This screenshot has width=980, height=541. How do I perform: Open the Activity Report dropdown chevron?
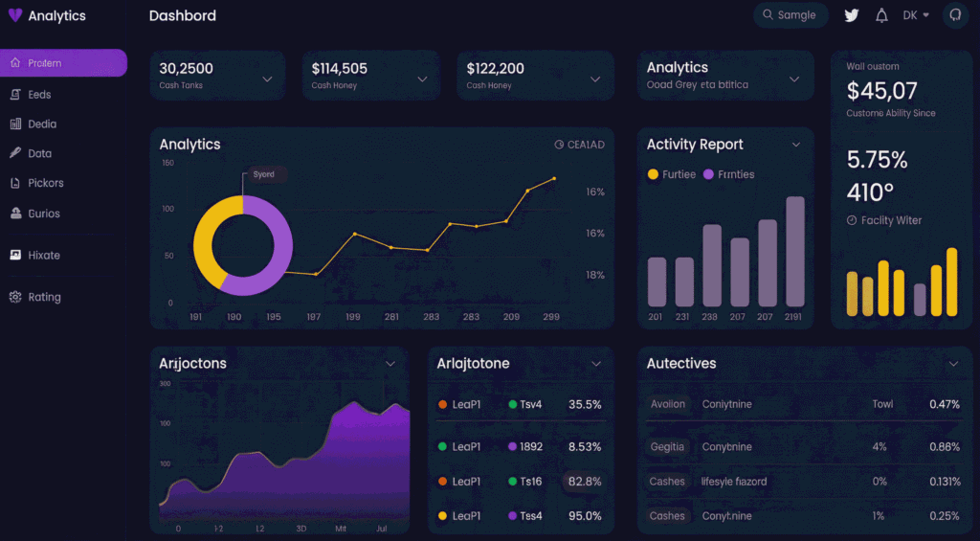pyautogui.click(x=795, y=145)
